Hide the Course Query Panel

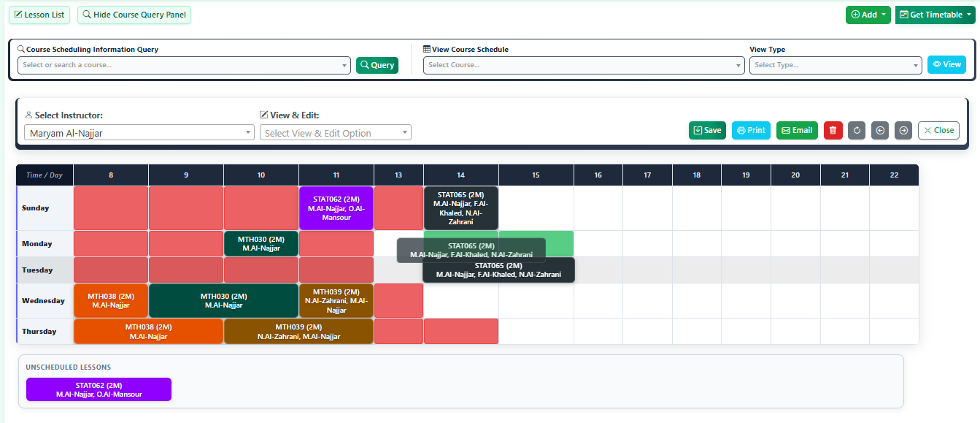[x=134, y=15]
